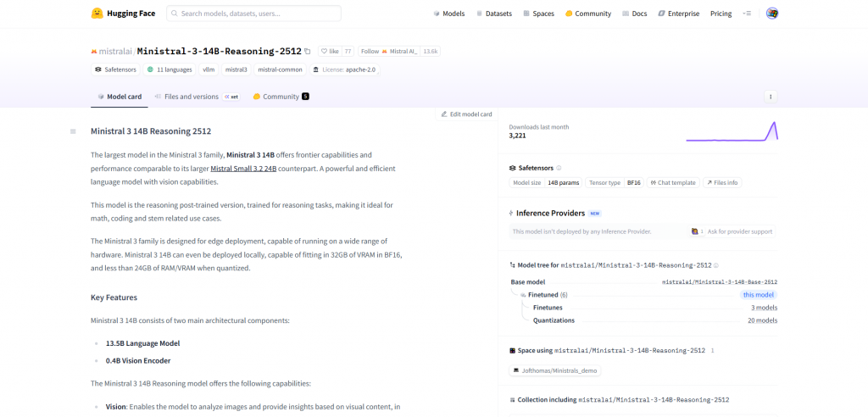Open the Chat template viewer

(x=674, y=182)
